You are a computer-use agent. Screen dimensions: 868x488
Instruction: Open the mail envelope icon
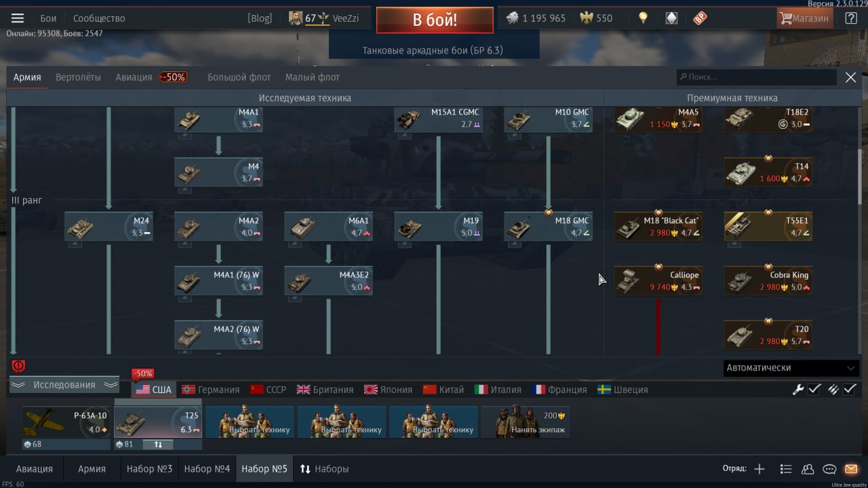pyautogui.click(x=851, y=469)
